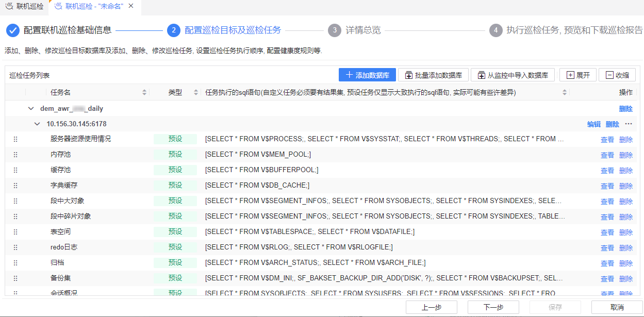Delete the 字典缓存 task
Screen dimensions: 644x317
626,186
